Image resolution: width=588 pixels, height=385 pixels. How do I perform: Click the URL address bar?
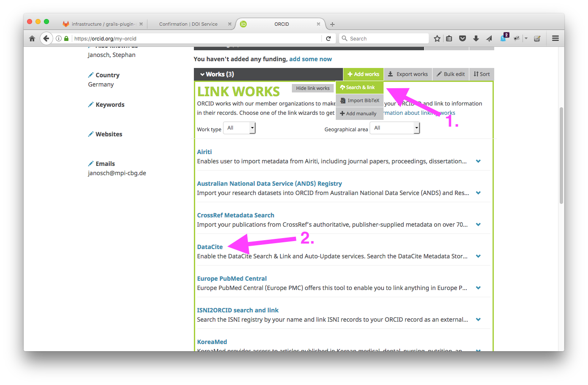tap(196, 38)
